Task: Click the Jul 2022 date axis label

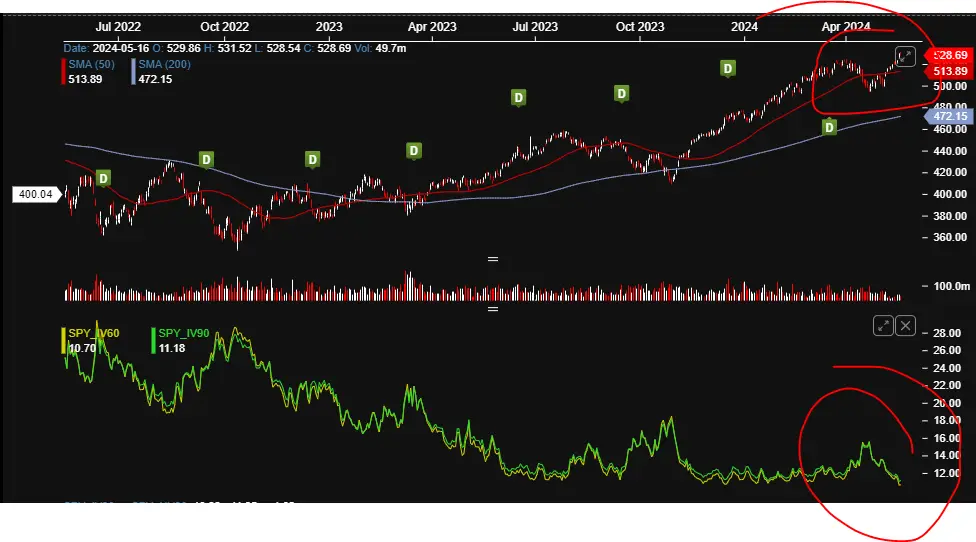Action: 118,27
